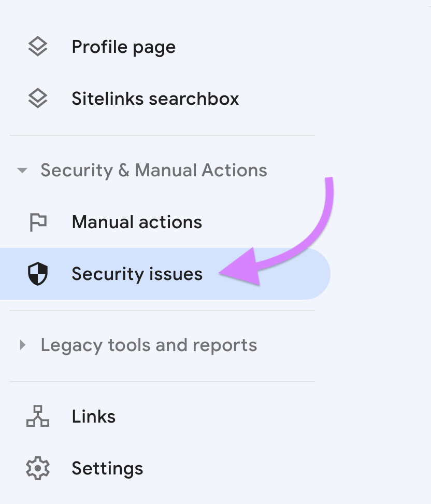Click the highlighted Security issues row
The height and width of the screenshot is (504, 431).
pos(137,274)
